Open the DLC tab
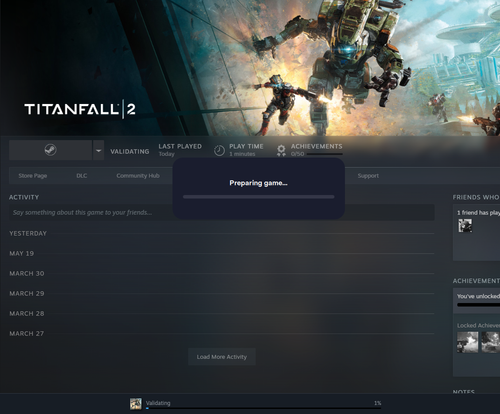Screen dimensions: 500x414 (82, 176)
